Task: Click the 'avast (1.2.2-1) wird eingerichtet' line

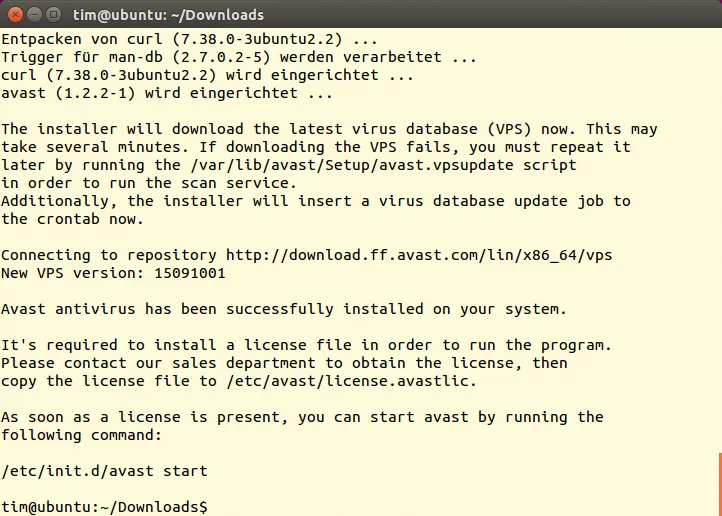Action: click(x=166, y=93)
